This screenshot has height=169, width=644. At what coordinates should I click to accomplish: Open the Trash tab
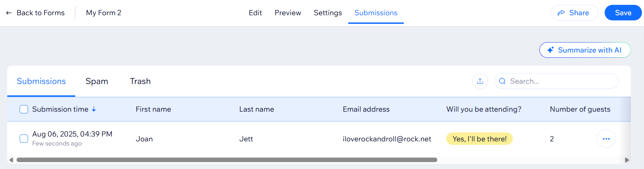(140, 81)
